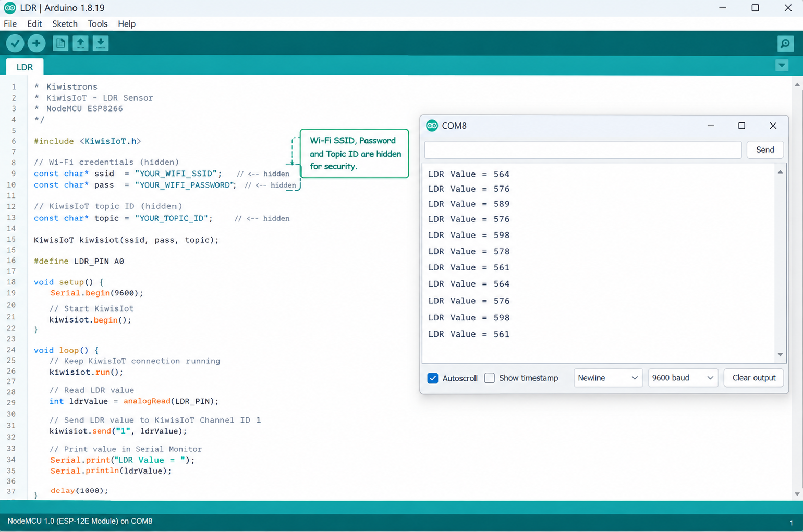Create a new sketch with the New icon
The width and height of the screenshot is (803, 532).
click(60, 43)
